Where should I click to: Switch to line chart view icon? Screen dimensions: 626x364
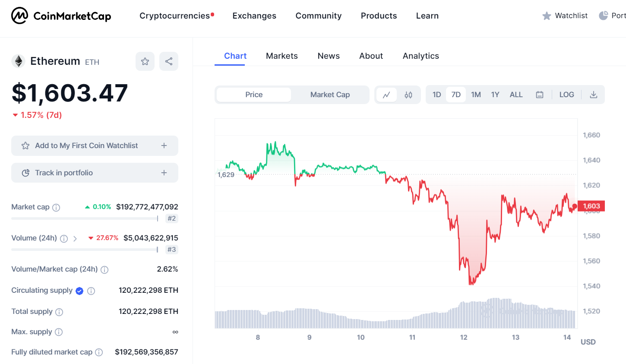[386, 95]
